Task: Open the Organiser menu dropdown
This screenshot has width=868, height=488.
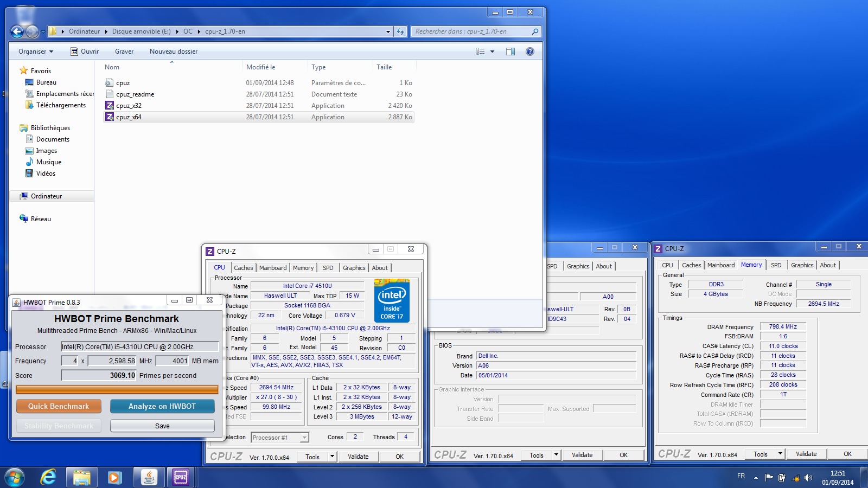Action: pos(36,52)
